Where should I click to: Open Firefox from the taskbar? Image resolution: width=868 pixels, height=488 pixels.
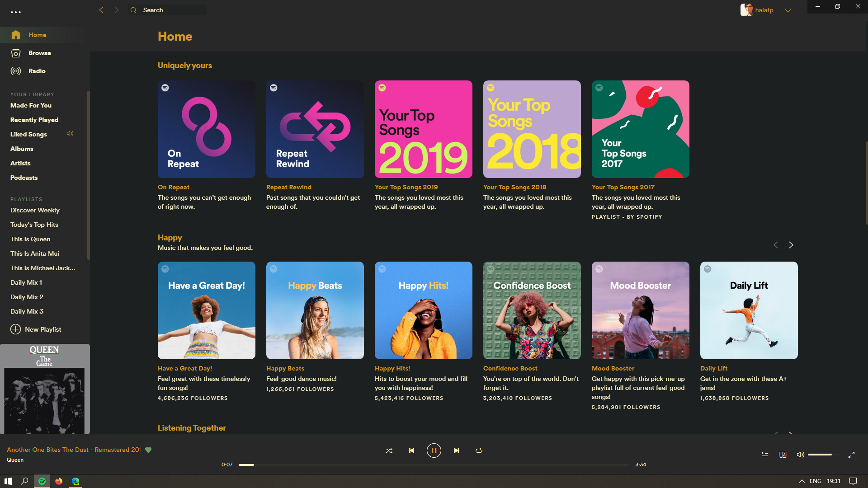click(x=59, y=481)
